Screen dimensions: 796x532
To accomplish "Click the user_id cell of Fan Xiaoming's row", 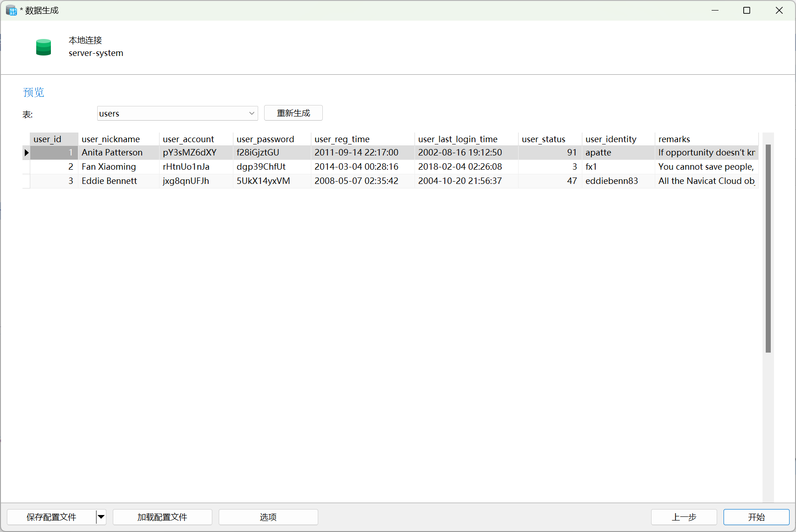I will click(54, 167).
